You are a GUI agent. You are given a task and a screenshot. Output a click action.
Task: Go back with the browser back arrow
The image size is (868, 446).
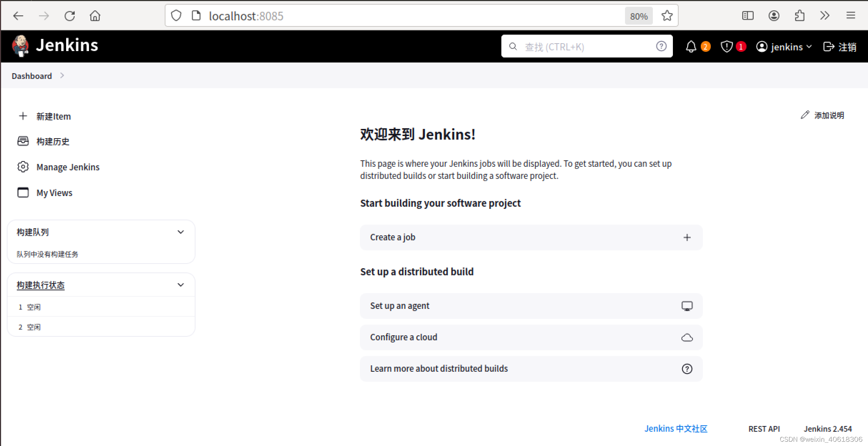point(18,16)
